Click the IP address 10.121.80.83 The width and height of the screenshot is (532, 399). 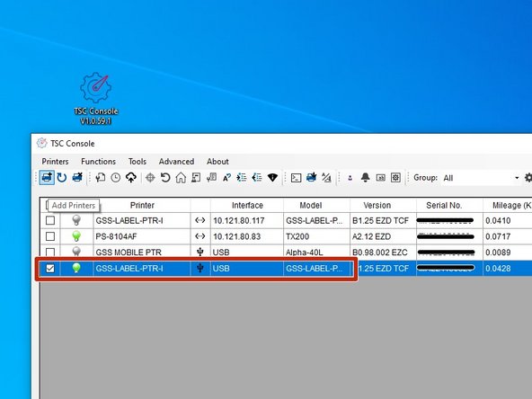(237, 236)
